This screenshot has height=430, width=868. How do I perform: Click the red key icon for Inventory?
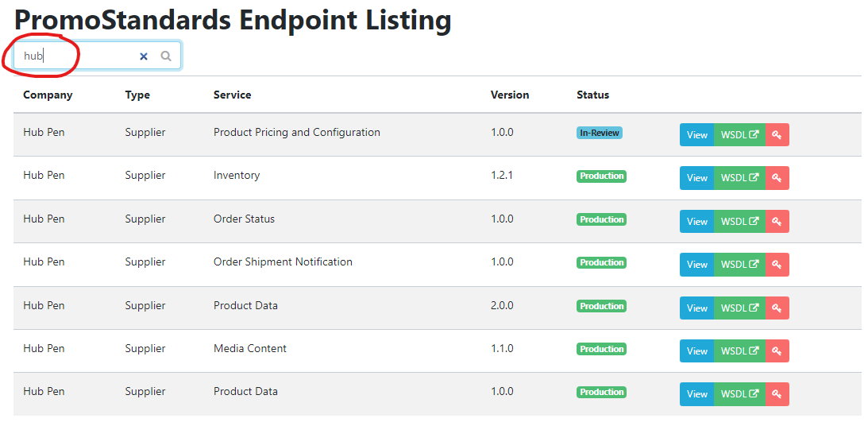(777, 178)
